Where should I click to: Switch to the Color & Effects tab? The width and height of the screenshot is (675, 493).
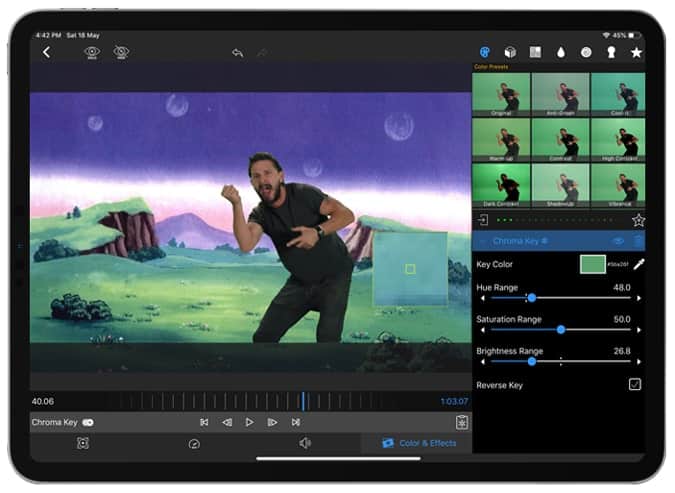pyautogui.click(x=419, y=443)
